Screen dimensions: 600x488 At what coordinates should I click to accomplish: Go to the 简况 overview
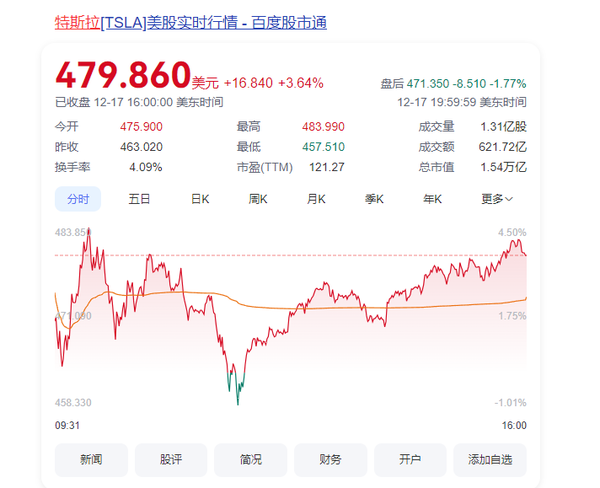pyautogui.click(x=251, y=459)
